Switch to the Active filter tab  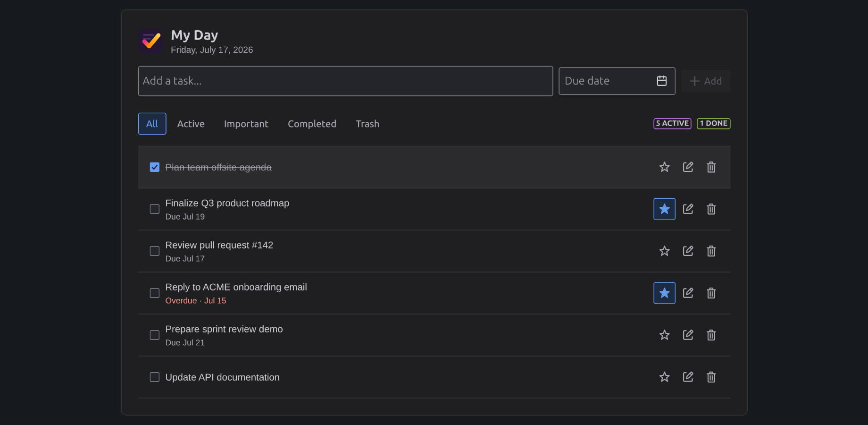pyautogui.click(x=191, y=124)
